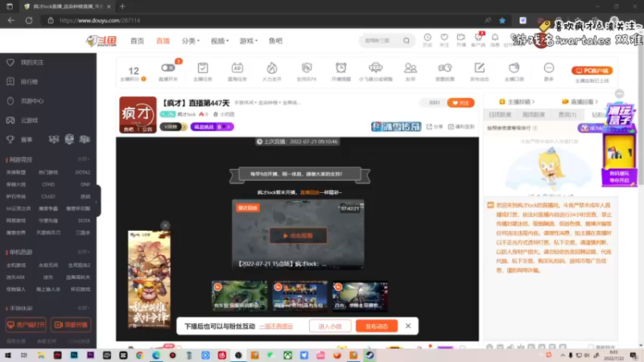
Task: Open 关注 heart icon in top header
Action: pos(444,37)
